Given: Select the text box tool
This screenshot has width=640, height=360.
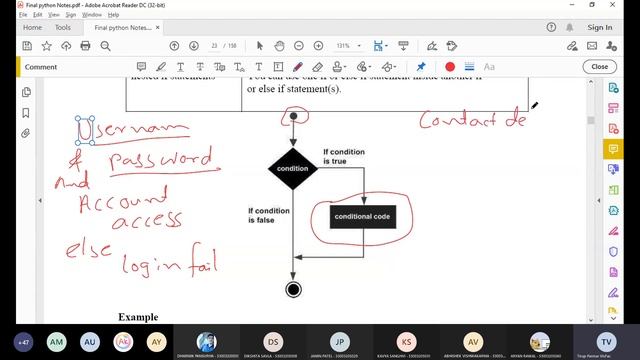Looking at the screenshot, I should (278, 67).
